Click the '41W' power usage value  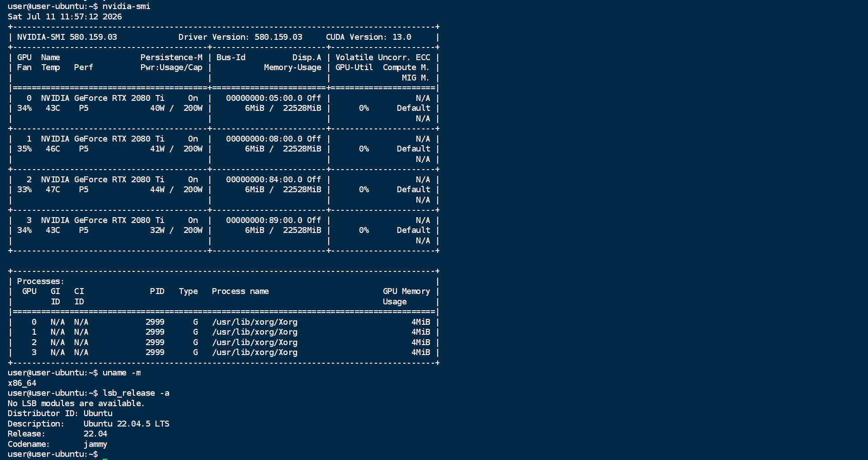pyautogui.click(x=157, y=149)
